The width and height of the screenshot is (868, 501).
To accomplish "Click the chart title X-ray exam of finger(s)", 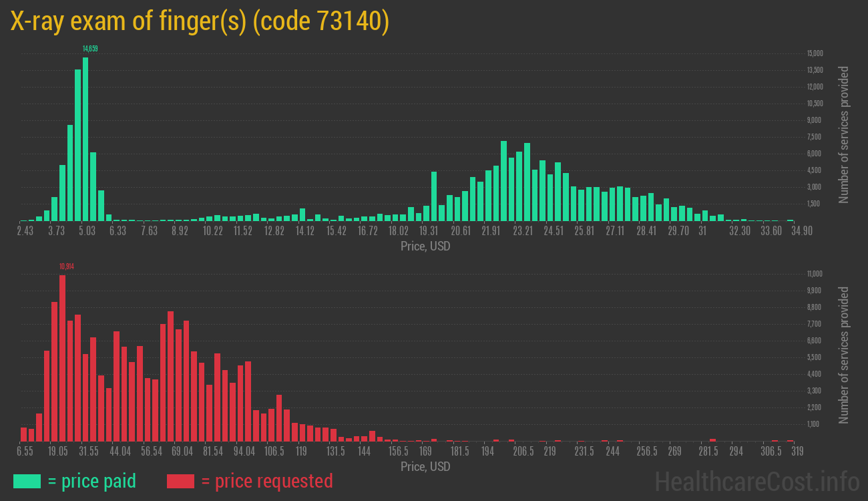I will (x=200, y=22).
